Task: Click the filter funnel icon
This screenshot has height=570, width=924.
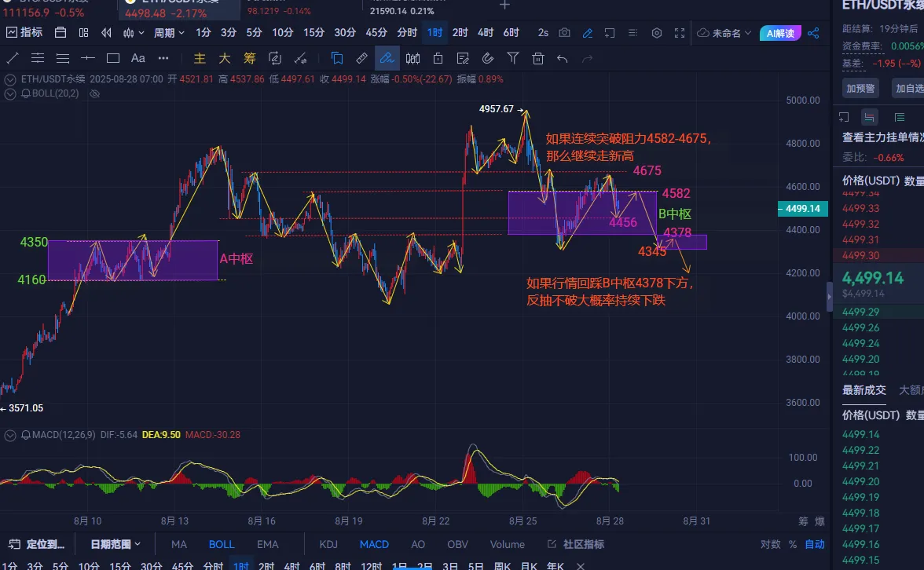Action: [513, 58]
